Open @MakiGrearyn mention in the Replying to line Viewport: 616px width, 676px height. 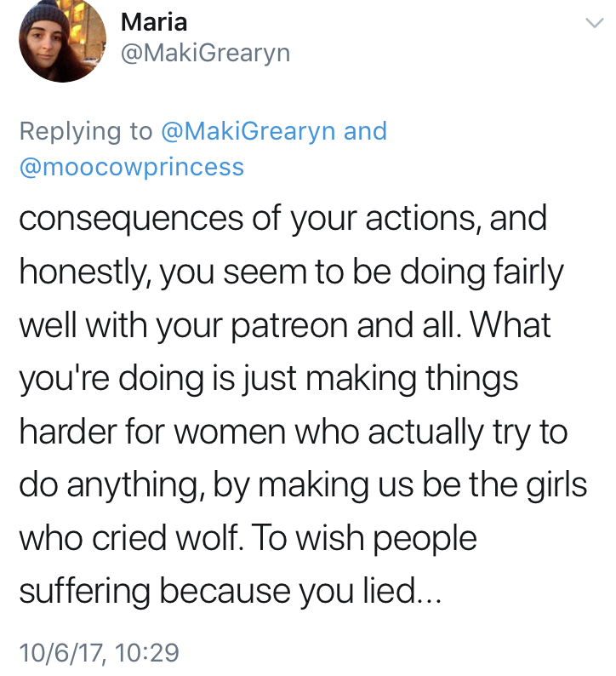(x=247, y=131)
